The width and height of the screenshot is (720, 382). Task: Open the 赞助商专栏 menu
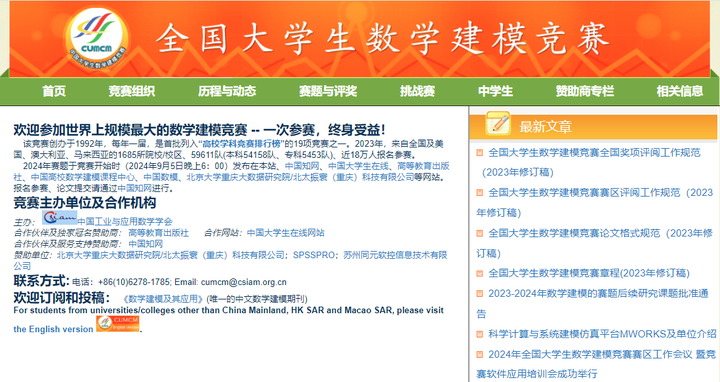585,91
